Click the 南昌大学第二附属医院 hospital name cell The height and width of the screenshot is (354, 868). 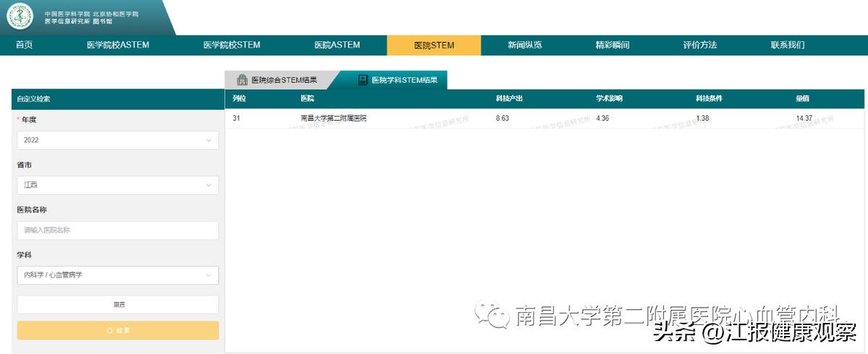pyautogui.click(x=333, y=118)
